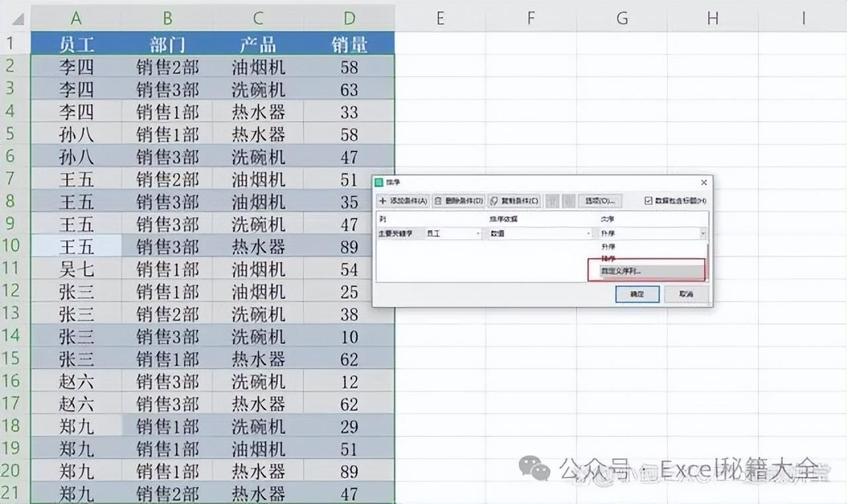This screenshot has width=847, height=504.
Task: Click cell 洗碗机 in row 3
Action: (258, 89)
